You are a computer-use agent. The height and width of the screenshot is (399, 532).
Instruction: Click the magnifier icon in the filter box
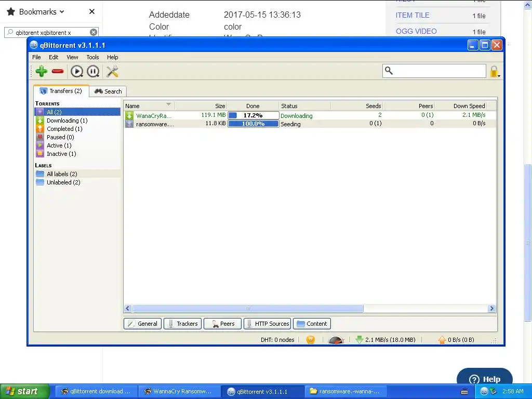[x=389, y=71]
